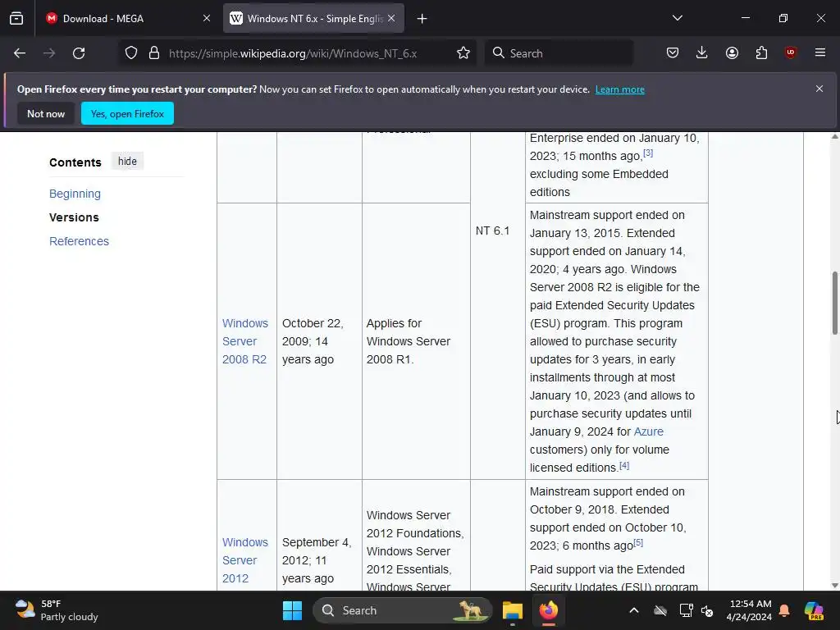This screenshot has height=630, width=840.
Task: Open the uBlock Origin extension icon
Action: (790, 52)
